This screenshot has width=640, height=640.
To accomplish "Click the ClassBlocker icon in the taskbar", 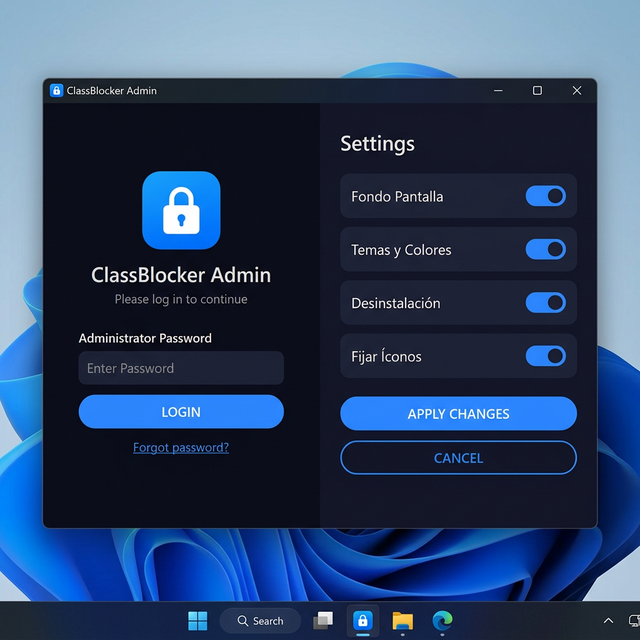I will pyautogui.click(x=362, y=621).
